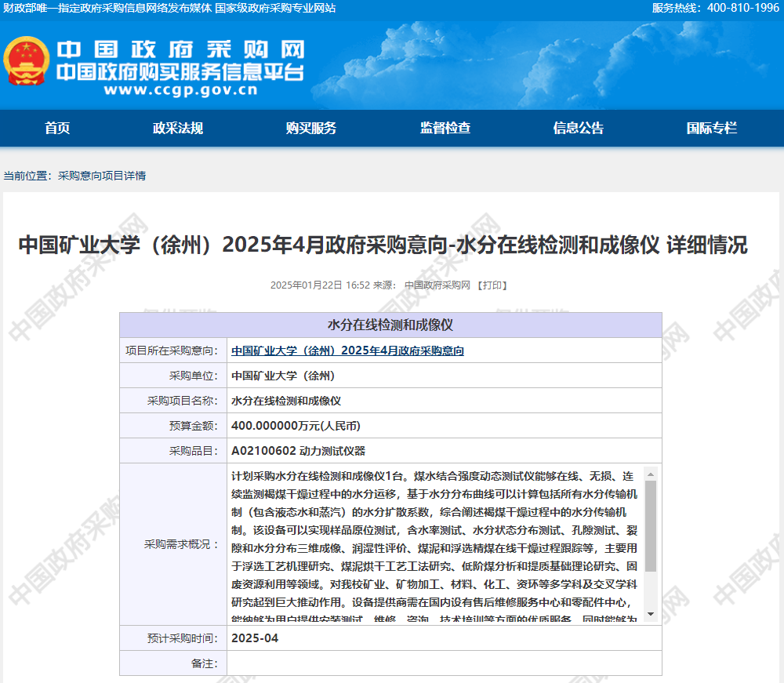Click the 项目所在采购意向 row label

click(172, 351)
